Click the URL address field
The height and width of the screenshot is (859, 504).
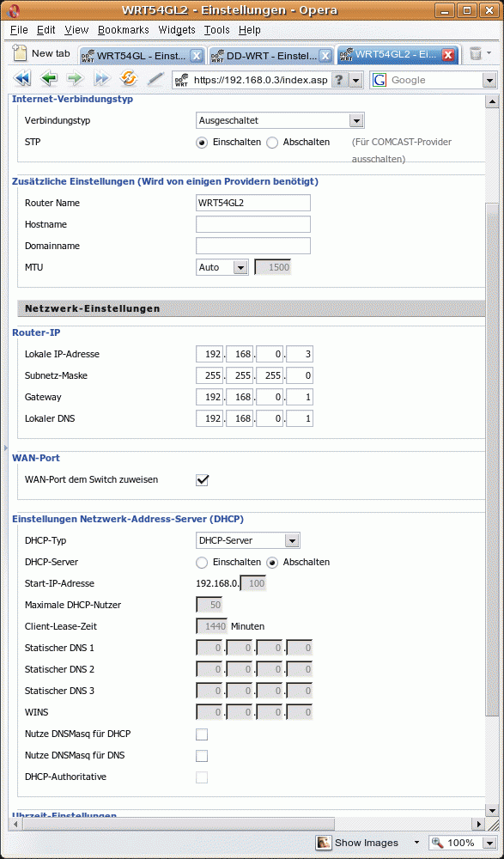pos(259,81)
